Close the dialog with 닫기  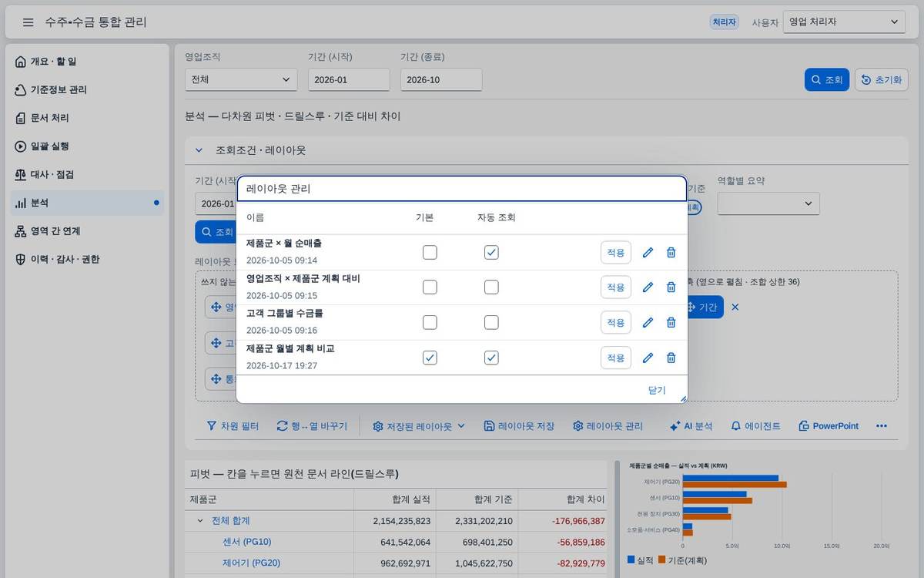657,390
